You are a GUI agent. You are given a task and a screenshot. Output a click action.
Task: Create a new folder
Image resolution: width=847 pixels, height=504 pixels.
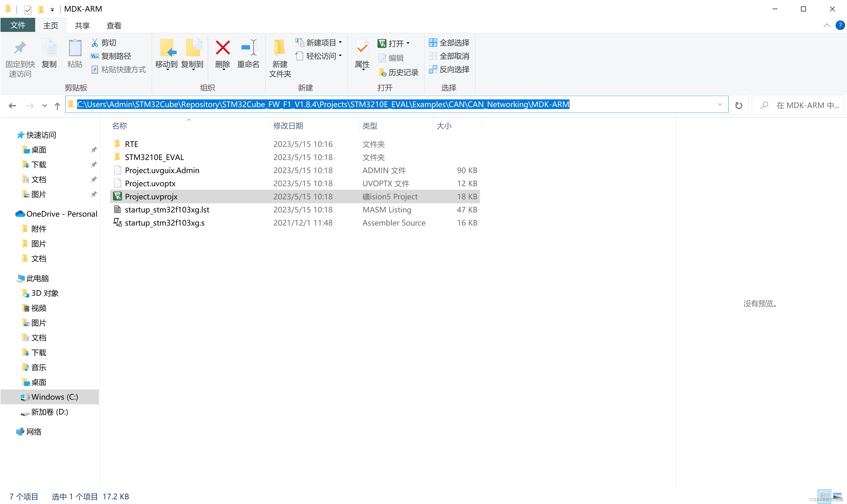[x=280, y=59]
